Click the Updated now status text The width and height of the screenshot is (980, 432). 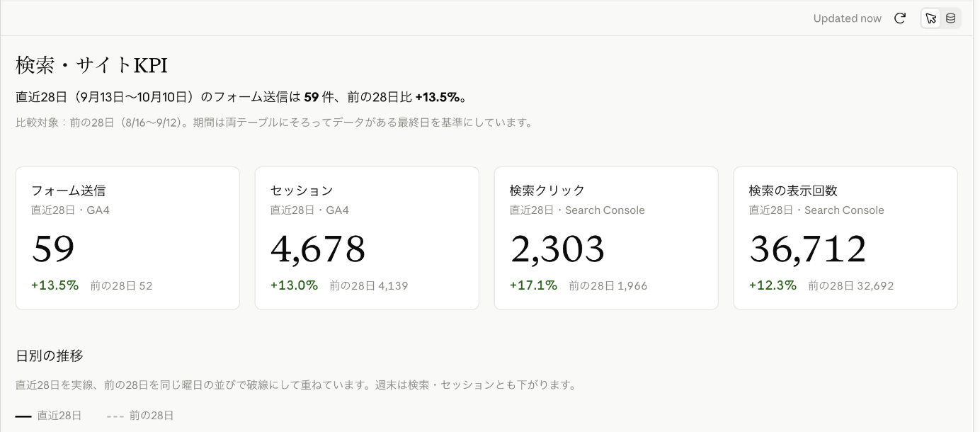click(847, 18)
